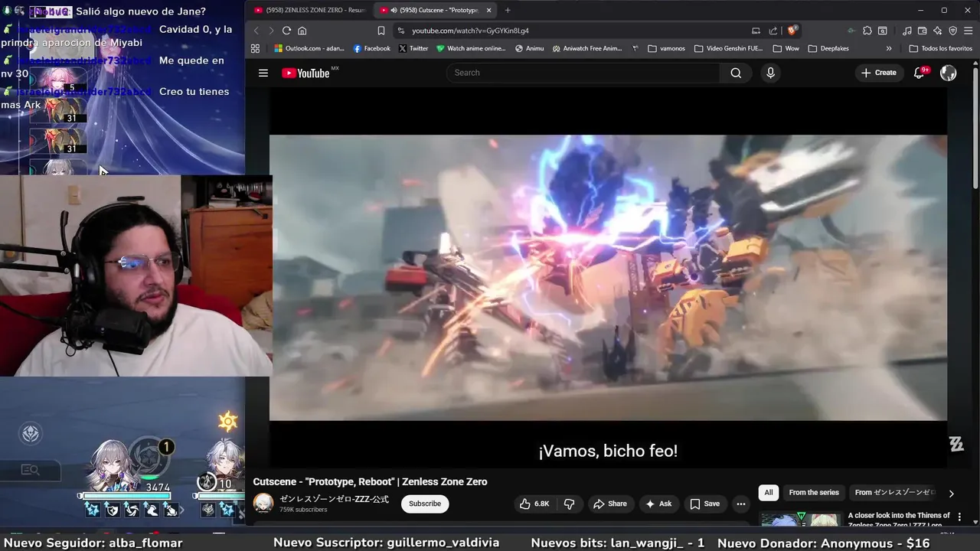The image size is (980, 551).
Task: Open the ゼンレスゾーンゼロ-ZZZ-公式 channel name
Action: pos(334,499)
